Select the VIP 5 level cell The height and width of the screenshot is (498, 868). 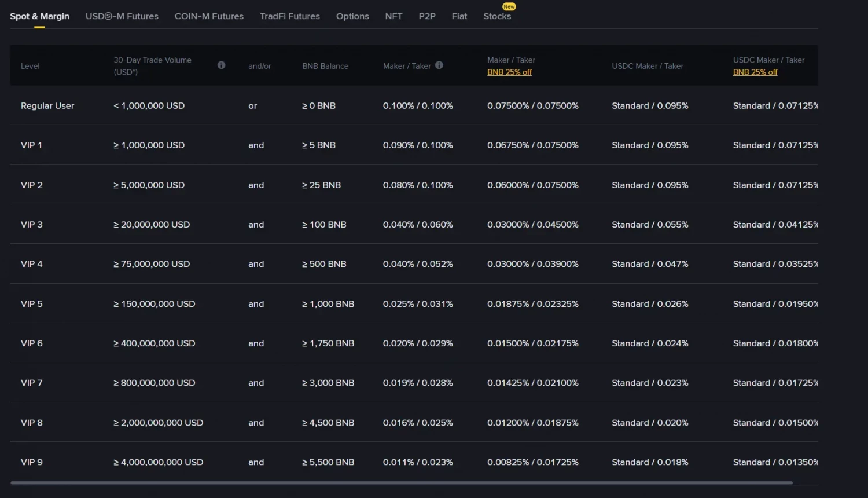tap(32, 304)
